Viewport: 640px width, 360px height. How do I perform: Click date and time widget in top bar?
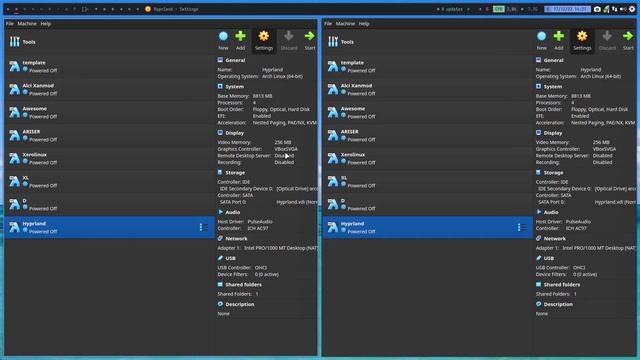pos(567,9)
